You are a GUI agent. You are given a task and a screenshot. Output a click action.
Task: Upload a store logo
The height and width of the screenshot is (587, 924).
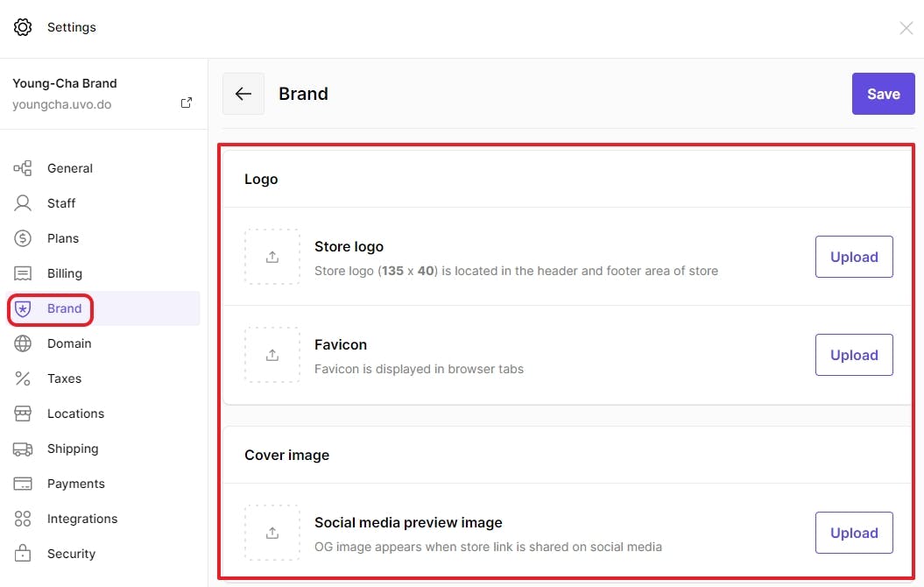(x=854, y=257)
